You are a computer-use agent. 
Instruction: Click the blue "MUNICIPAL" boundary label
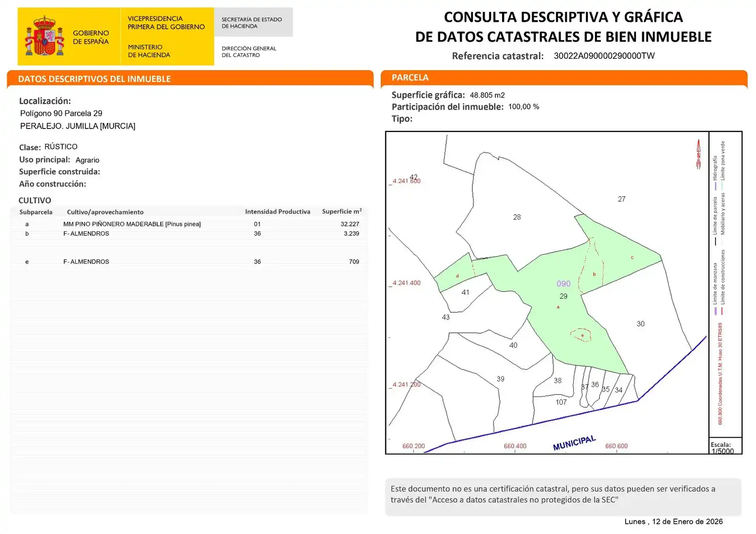point(574,443)
